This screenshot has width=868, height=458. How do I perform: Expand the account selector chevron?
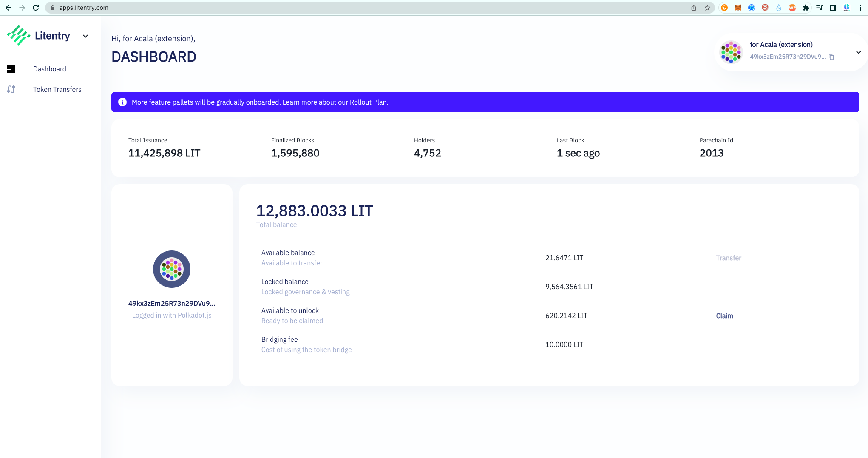pyautogui.click(x=858, y=52)
